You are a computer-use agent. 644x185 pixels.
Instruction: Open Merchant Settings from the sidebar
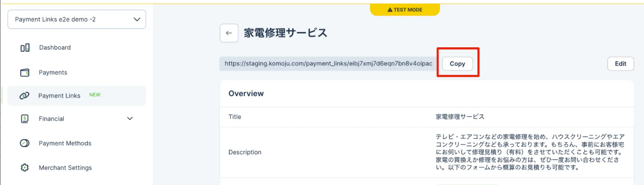[x=65, y=168]
